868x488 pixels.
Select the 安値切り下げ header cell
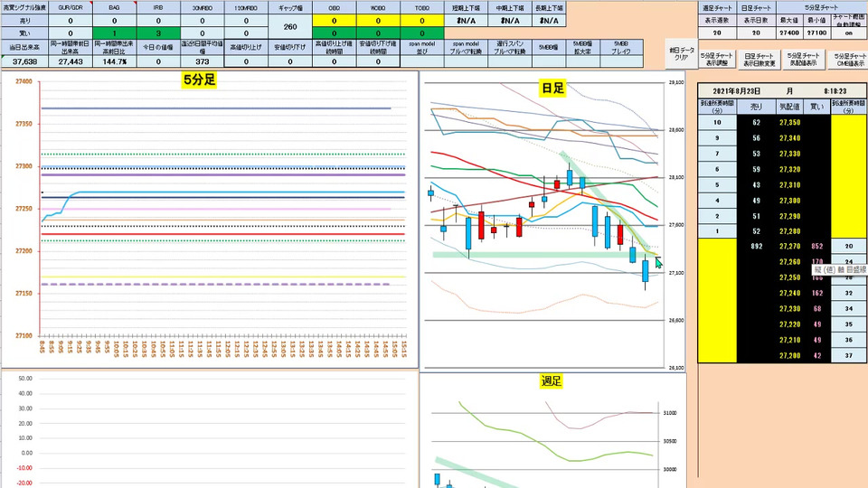click(x=290, y=47)
